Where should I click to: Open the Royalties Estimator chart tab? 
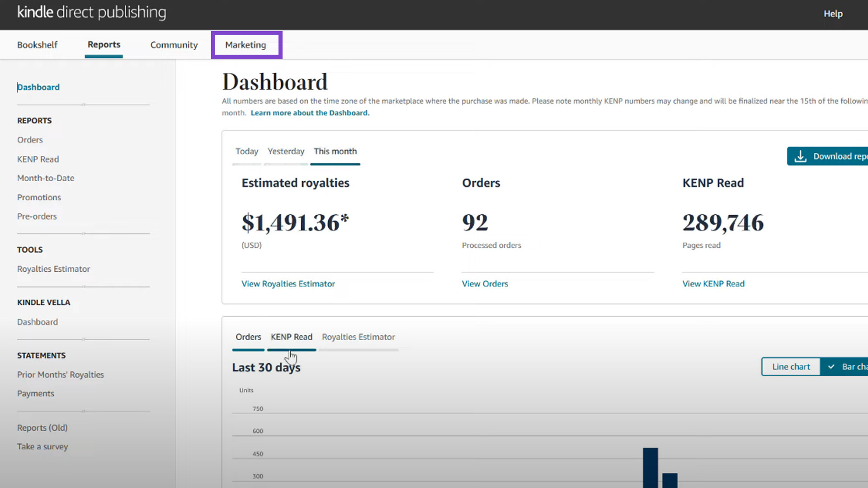358,337
